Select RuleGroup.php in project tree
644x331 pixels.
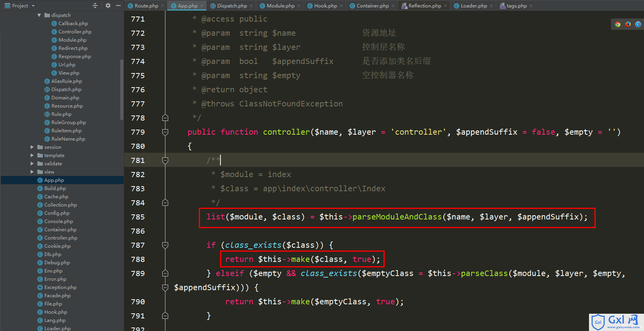coord(68,123)
